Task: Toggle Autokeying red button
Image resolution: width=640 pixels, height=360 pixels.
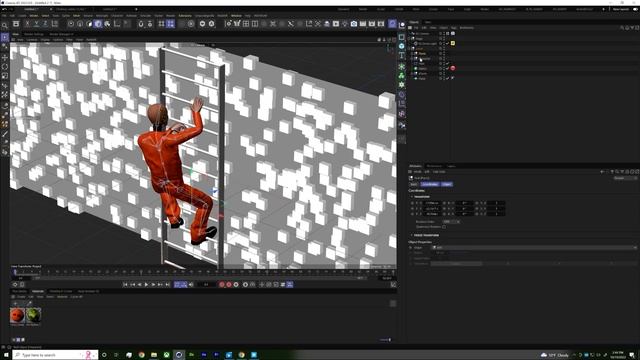Action: pyautogui.click(x=229, y=284)
